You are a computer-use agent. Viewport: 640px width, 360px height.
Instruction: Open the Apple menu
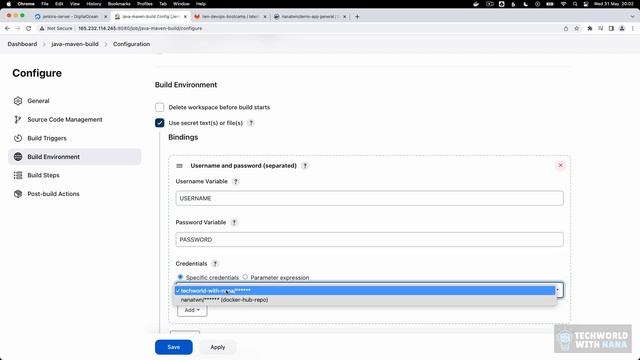[9, 4]
